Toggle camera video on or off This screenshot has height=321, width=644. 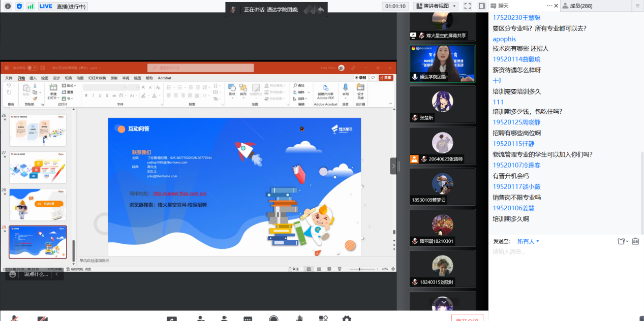point(42,318)
